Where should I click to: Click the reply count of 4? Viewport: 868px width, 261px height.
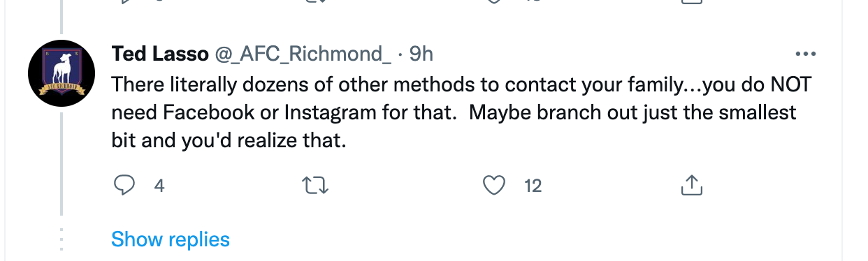click(159, 186)
